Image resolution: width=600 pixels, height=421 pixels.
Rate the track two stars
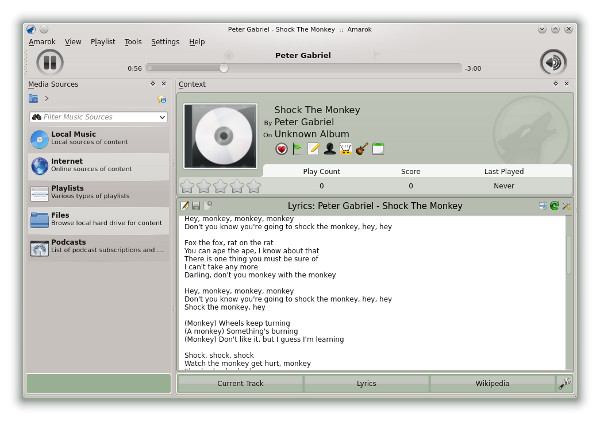(204, 186)
